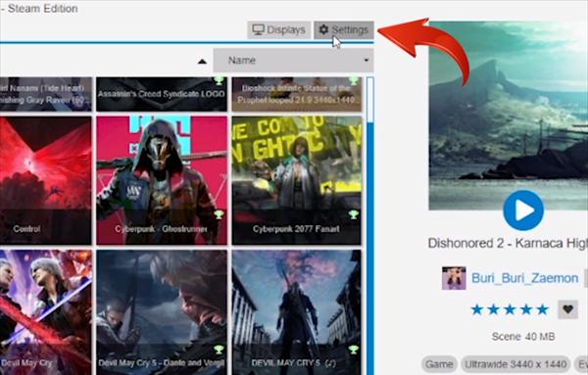Open Buri_Buri_Zaemon author profile link

tap(524, 278)
